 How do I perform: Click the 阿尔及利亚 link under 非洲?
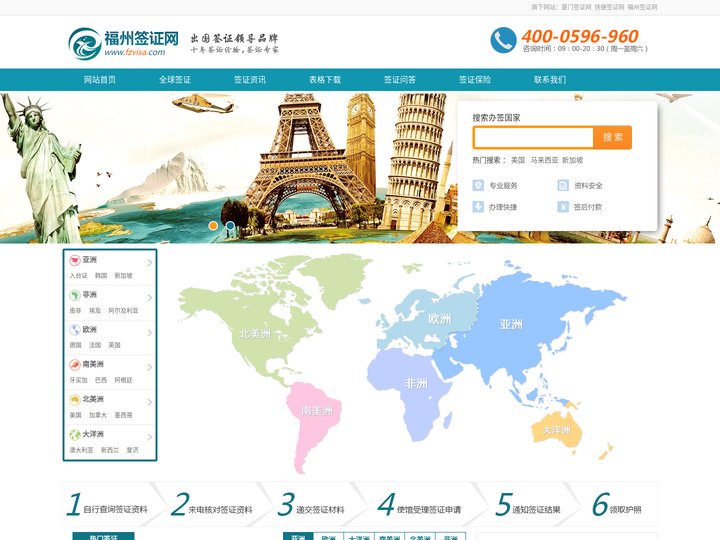coord(123,310)
